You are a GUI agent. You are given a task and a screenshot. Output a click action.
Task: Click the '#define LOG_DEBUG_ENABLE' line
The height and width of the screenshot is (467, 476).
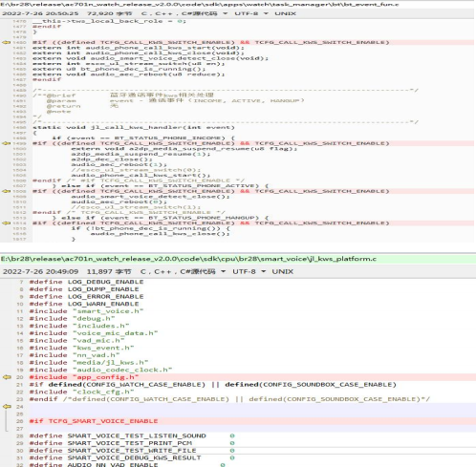(86, 282)
